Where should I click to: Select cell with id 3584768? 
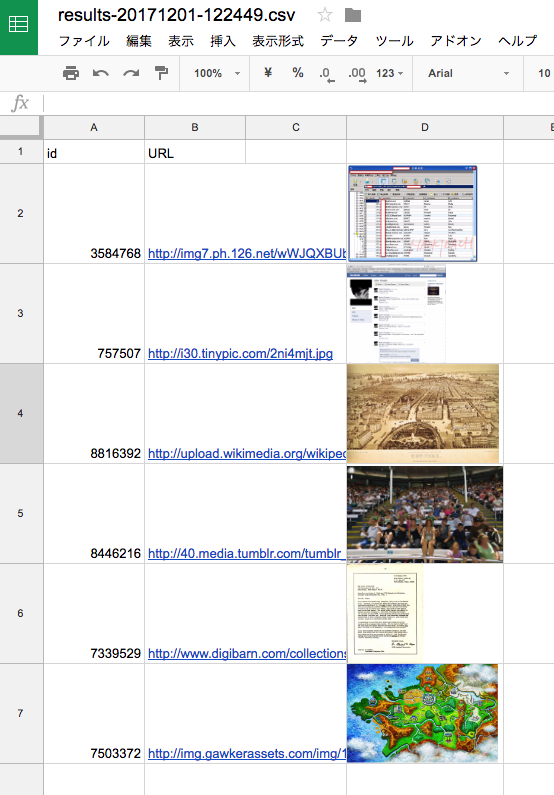click(94, 213)
